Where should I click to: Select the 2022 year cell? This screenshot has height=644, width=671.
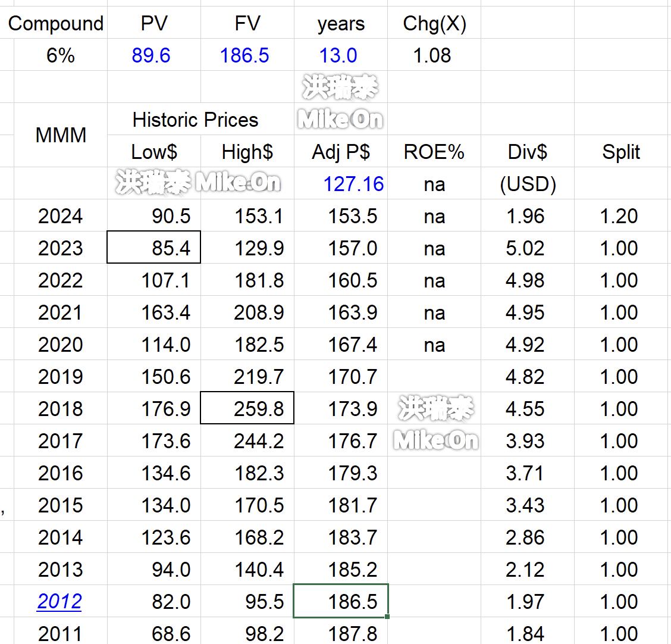point(60,280)
